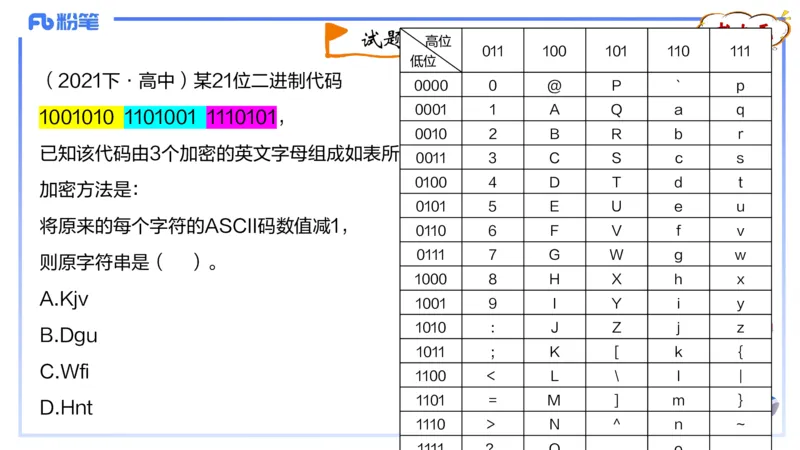Click the 高位/低位 table header cell
This screenshot has height=450, width=800.
coord(431,51)
